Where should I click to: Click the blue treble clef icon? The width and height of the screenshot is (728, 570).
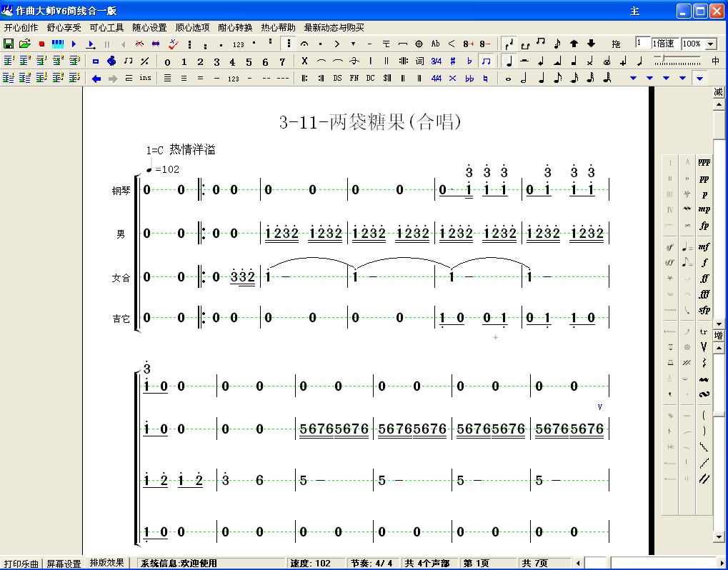111,61
